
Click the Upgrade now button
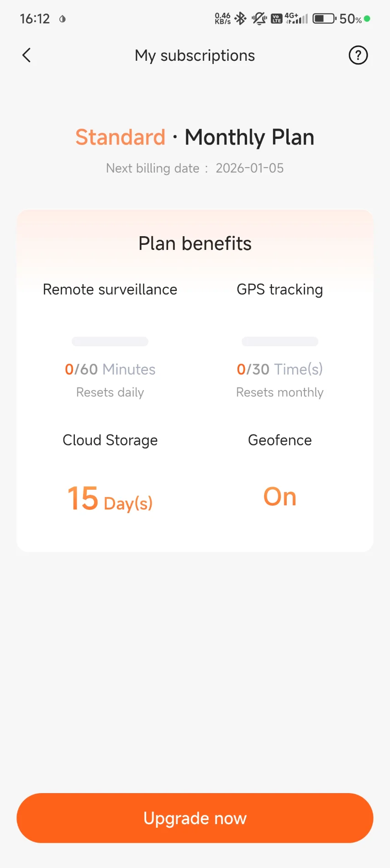pos(195,818)
